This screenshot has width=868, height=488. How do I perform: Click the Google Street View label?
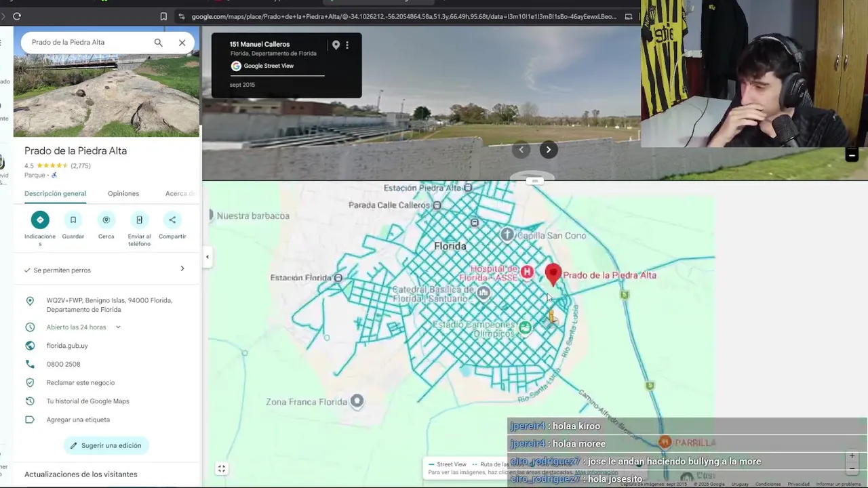coord(269,66)
